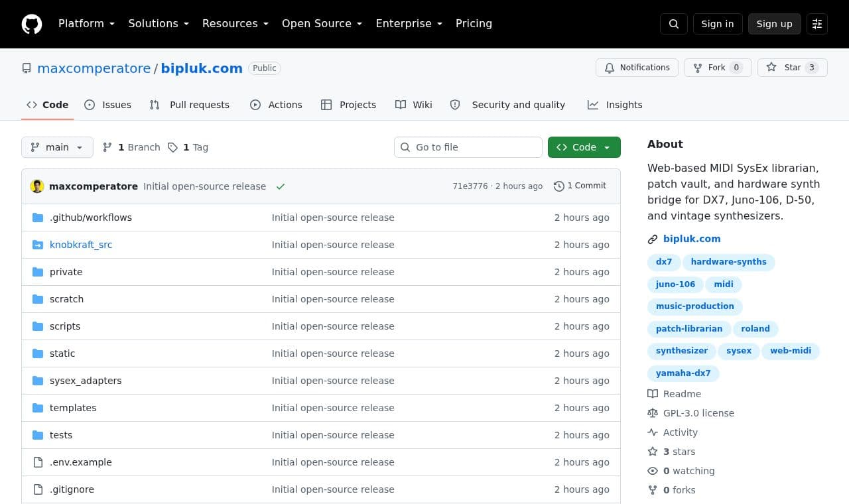The height and width of the screenshot is (504, 849).
Task: Click the scales icon beside GPL-3.0 license
Action: click(653, 413)
